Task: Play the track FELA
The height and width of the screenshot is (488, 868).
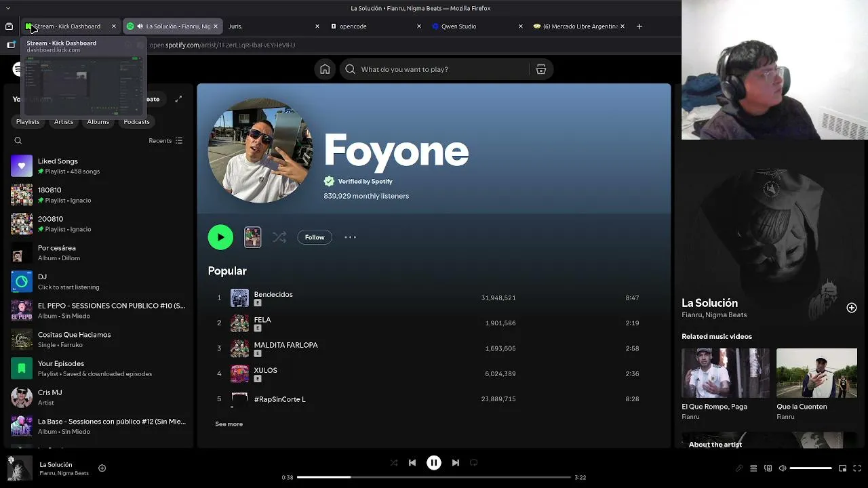Action: pos(262,320)
